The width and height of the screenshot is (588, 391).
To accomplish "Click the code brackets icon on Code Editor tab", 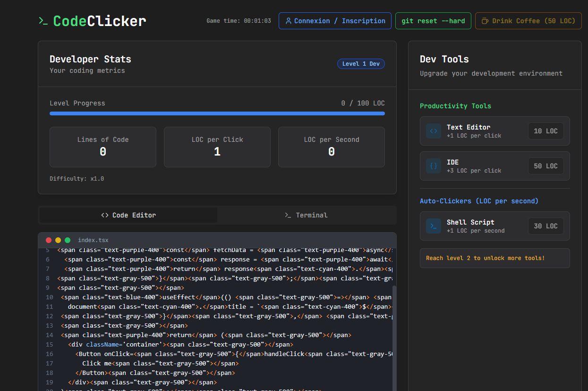I will (x=104, y=215).
